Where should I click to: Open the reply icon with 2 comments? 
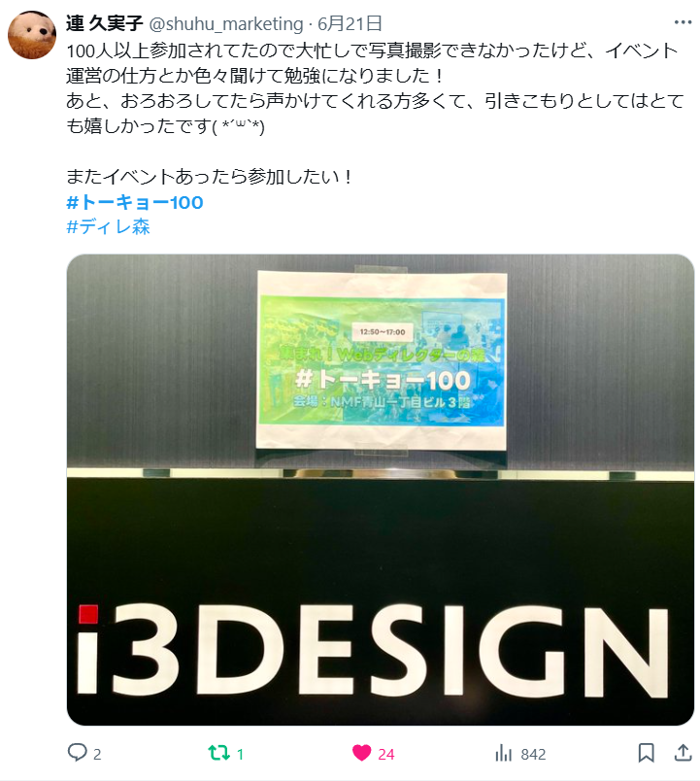(77, 753)
